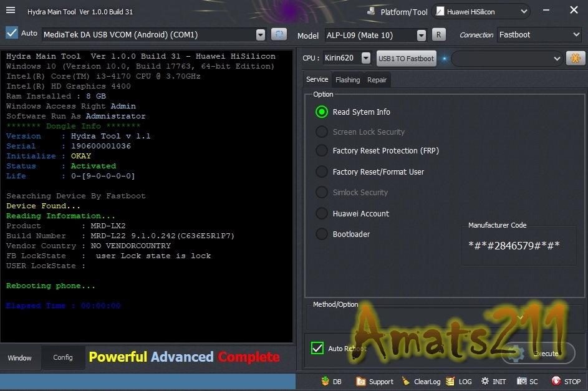Image resolution: width=588 pixels, height=391 pixels.
Task: Click the port refresh icon button
Action: coord(279,34)
